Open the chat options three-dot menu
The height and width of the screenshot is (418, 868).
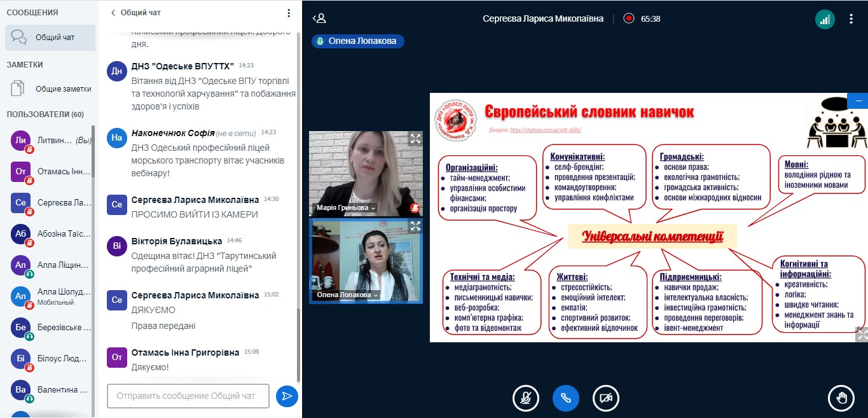point(289,13)
